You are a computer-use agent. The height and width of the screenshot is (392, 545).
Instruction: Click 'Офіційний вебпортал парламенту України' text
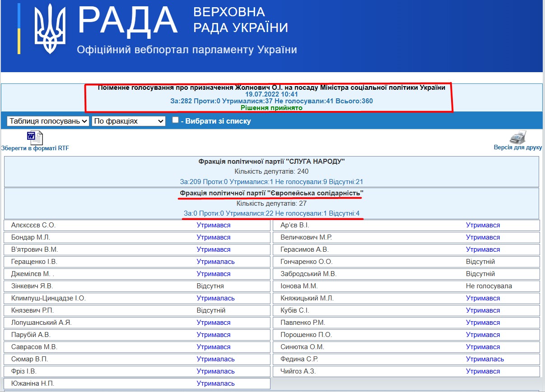click(x=187, y=50)
